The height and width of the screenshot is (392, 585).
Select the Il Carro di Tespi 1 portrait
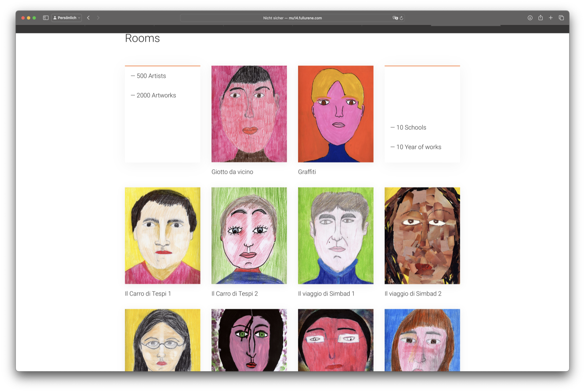[x=162, y=235]
